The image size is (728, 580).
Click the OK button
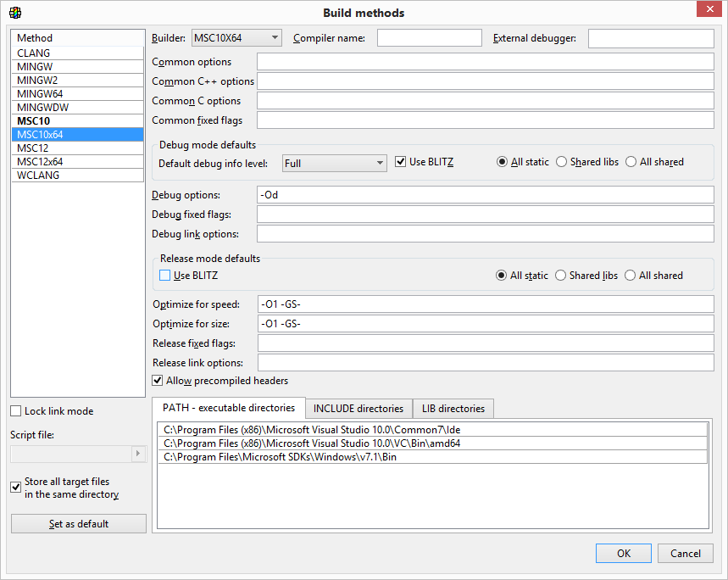623,554
